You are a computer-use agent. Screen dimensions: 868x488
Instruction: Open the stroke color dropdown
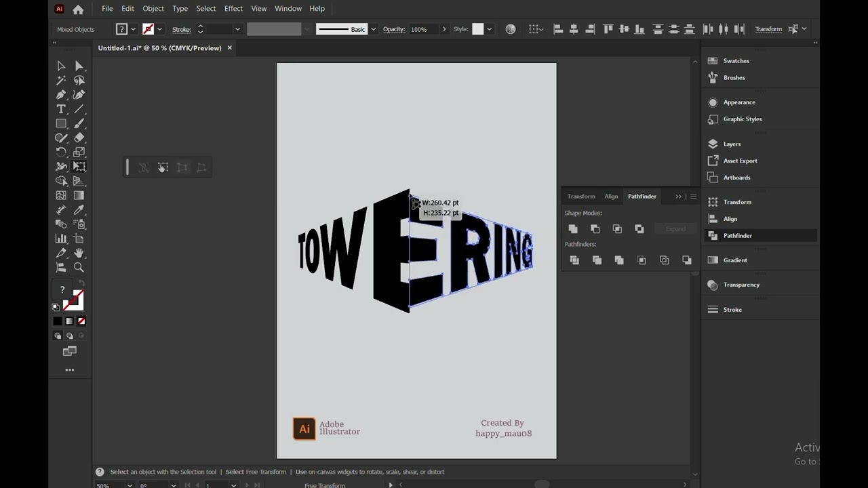[x=159, y=29]
